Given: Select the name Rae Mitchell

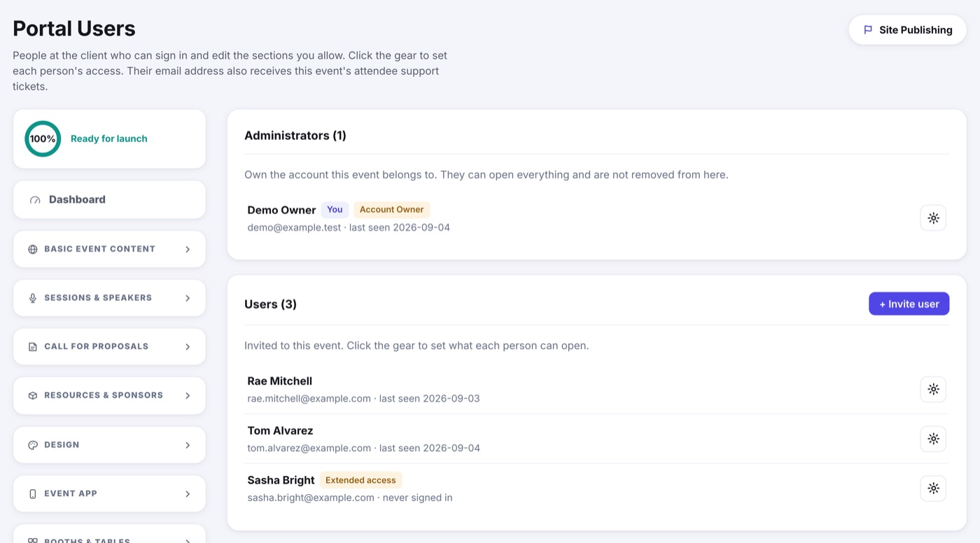Looking at the screenshot, I should [280, 381].
